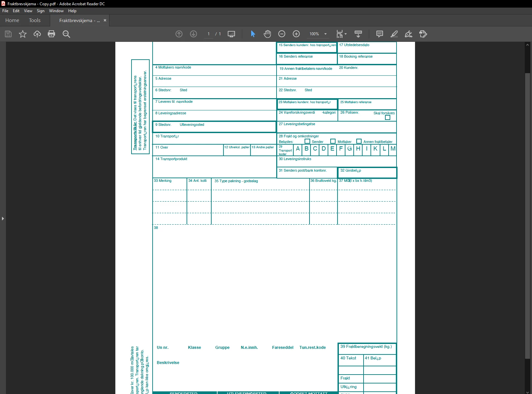This screenshot has width=532, height=394.
Task: Click the 'Un nr.' label text
Action: (x=163, y=348)
